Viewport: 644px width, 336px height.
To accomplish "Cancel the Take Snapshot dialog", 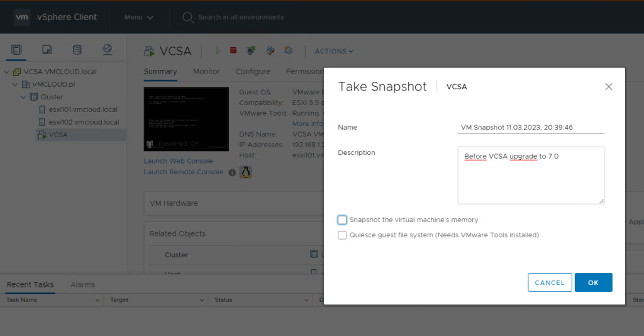I will [550, 283].
